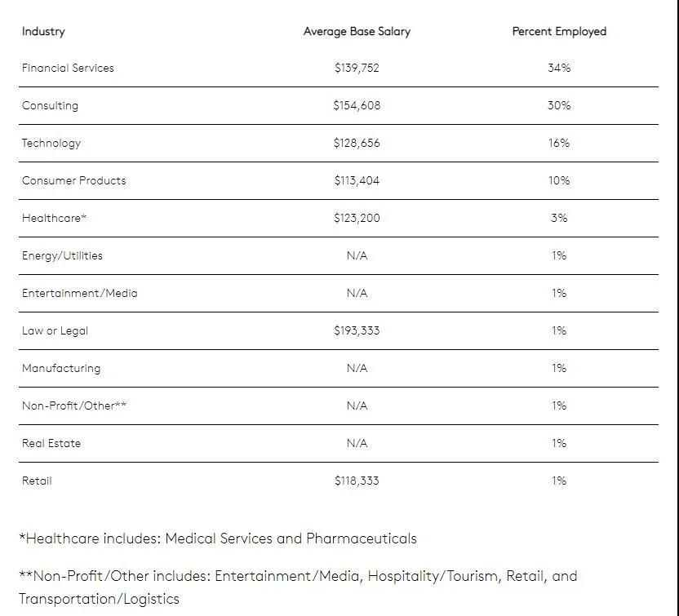Select the Entertainment/Media industry cell
This screenshot has width=679, height=616.
pos(79,293)
